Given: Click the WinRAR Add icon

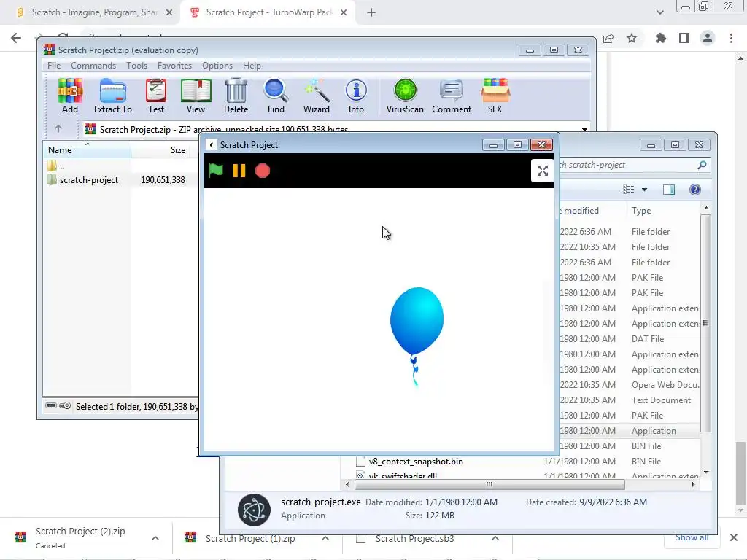Looking at the screenshot, I should 69,96.
